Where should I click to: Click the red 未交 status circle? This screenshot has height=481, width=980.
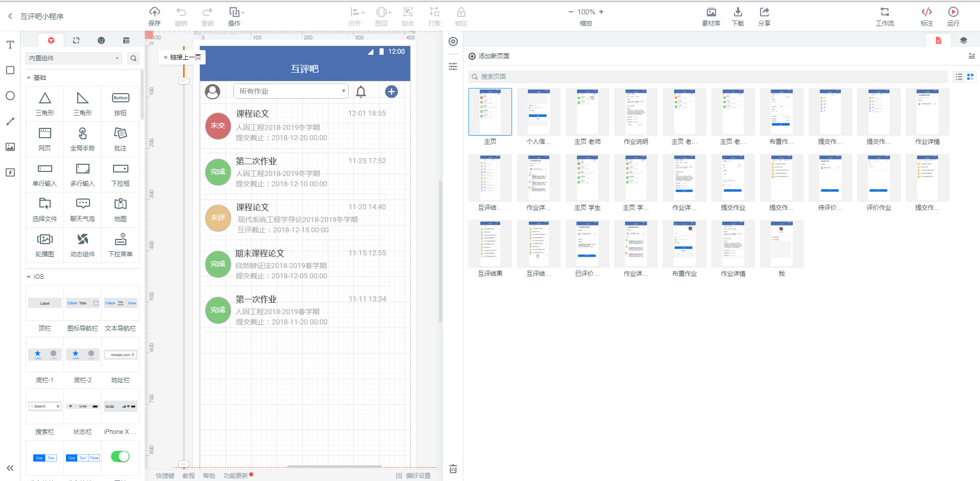(x=218, y=126)
